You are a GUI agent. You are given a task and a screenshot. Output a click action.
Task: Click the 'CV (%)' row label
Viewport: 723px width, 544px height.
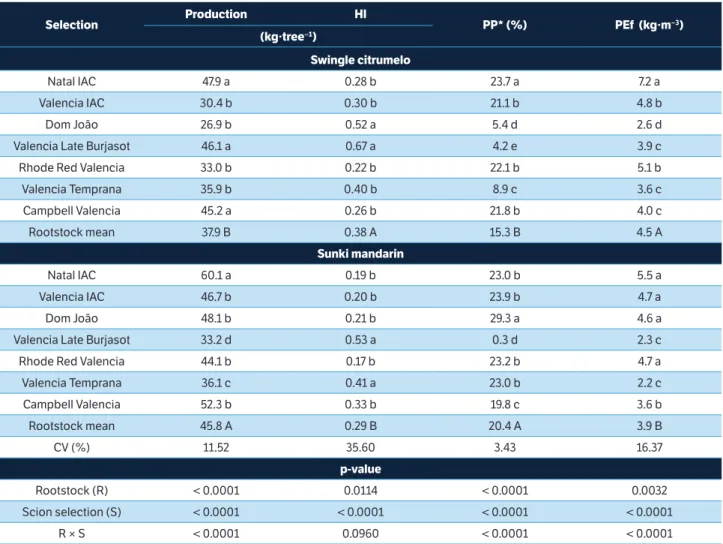pos(71,447)
